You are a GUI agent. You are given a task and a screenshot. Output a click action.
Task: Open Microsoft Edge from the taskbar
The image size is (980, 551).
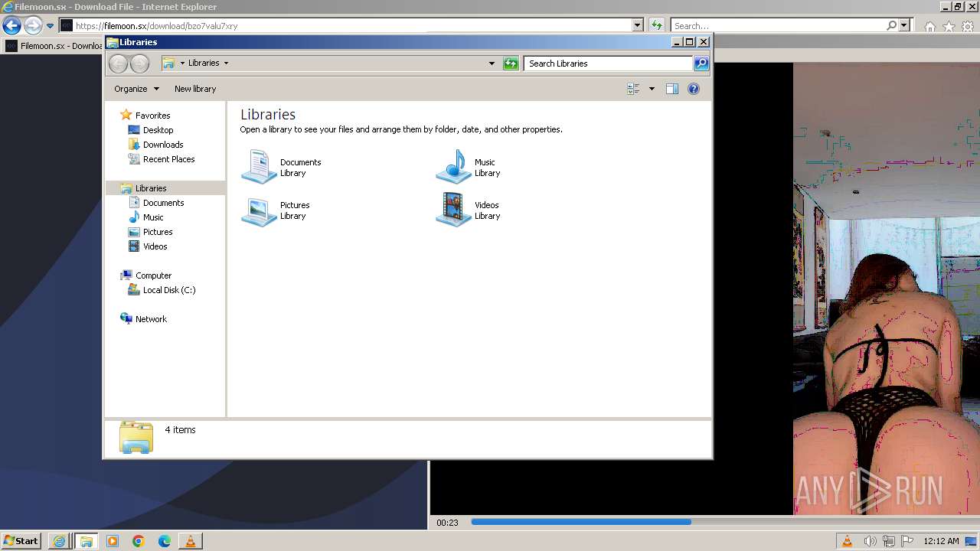(x=164, y=541)
